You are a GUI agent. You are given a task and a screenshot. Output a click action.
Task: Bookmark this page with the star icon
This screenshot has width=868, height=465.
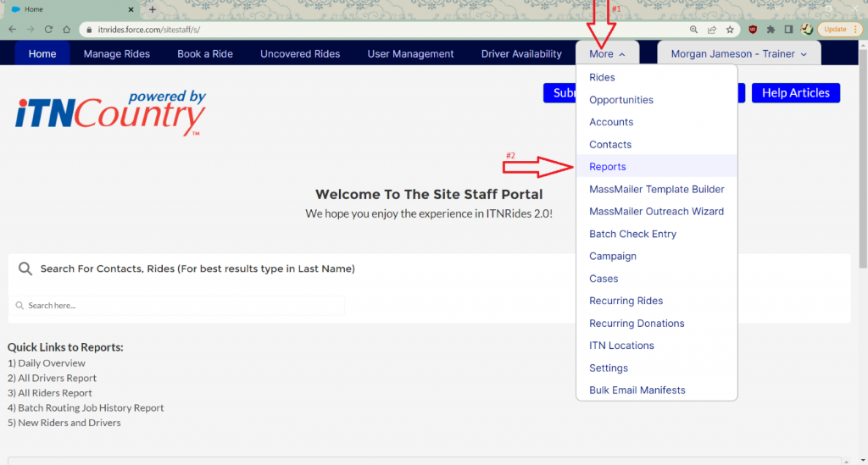(x=730, y=29)
